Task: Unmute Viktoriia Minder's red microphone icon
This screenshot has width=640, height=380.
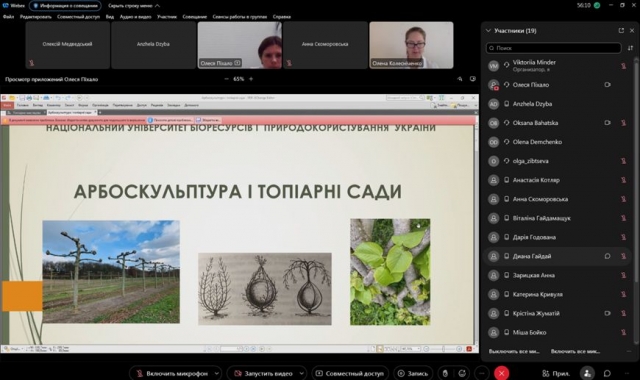Action: (x=623, y=66)
